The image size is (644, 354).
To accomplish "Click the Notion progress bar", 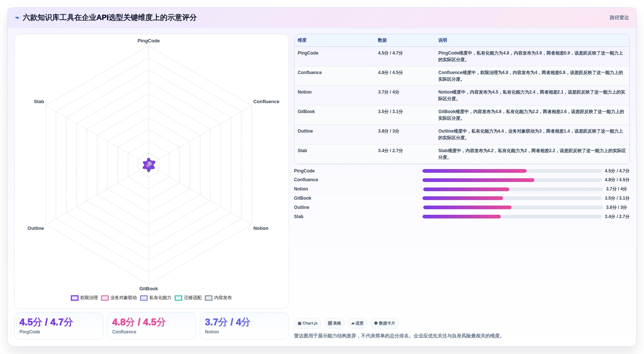I will pos(513,189).
